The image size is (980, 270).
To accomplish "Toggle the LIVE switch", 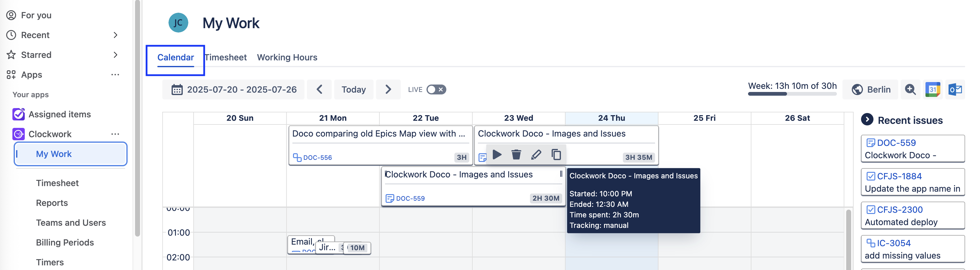I will [x=436, y=90].
